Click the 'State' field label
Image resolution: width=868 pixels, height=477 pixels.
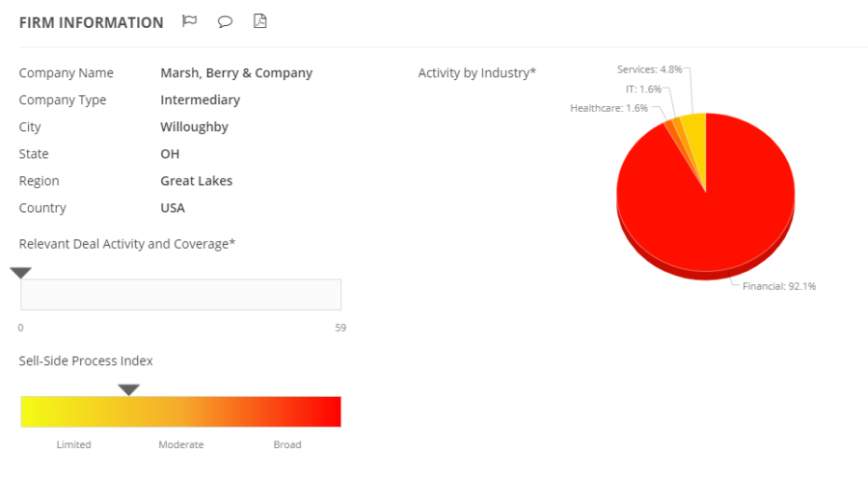(x=34, y=154)
